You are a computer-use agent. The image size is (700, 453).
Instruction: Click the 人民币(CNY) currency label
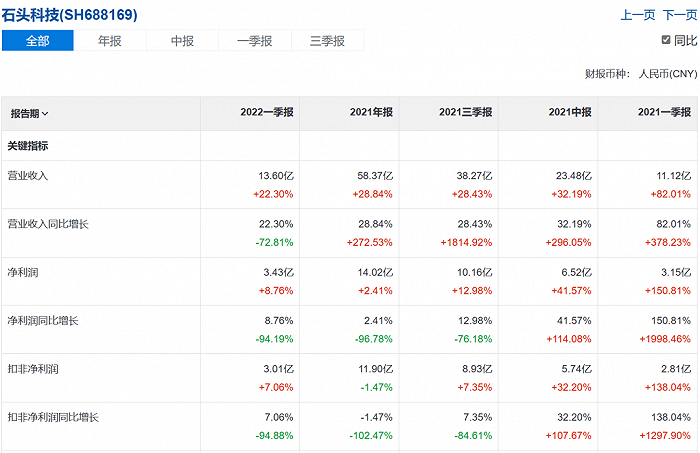[x=668, y=74]
